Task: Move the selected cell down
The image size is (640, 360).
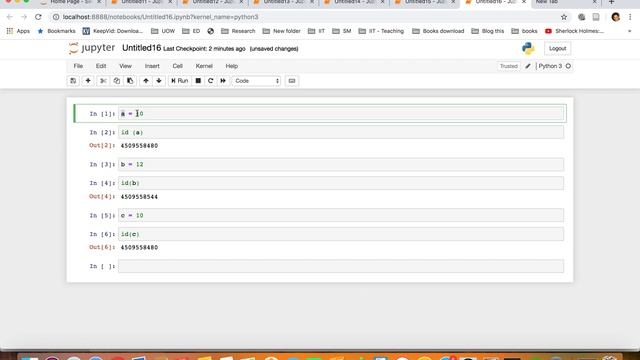Action: coord(159,81)
